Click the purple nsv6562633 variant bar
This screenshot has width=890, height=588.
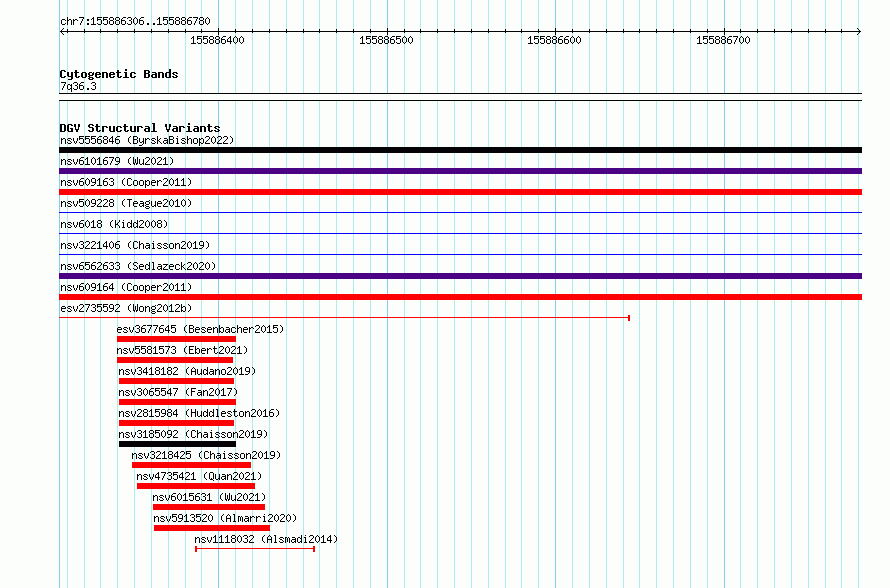[x=460, y=276]
